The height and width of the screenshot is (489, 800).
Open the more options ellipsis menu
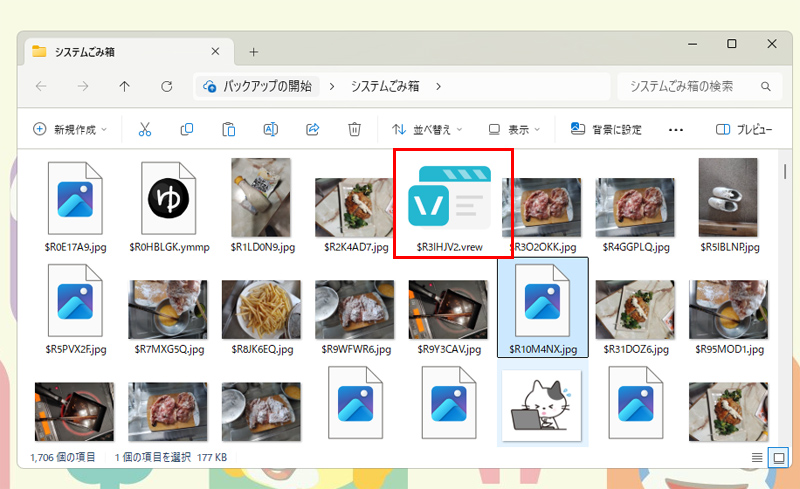676,129
